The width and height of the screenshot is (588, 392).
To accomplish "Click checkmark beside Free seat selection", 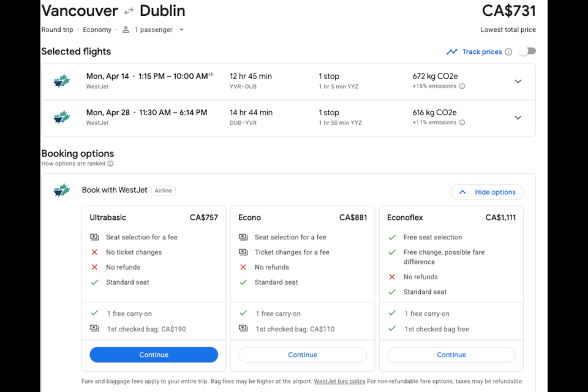I will pos(392,237).
